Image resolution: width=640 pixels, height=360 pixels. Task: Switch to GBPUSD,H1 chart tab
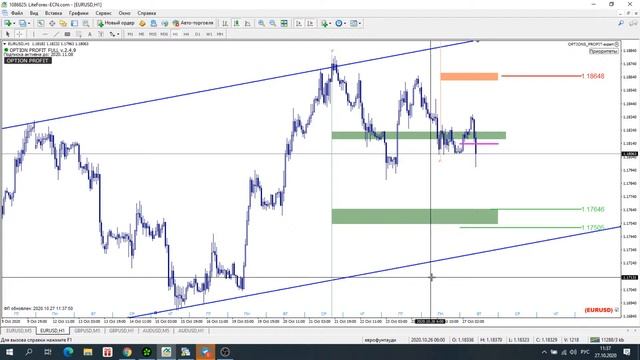pos(122,331)
